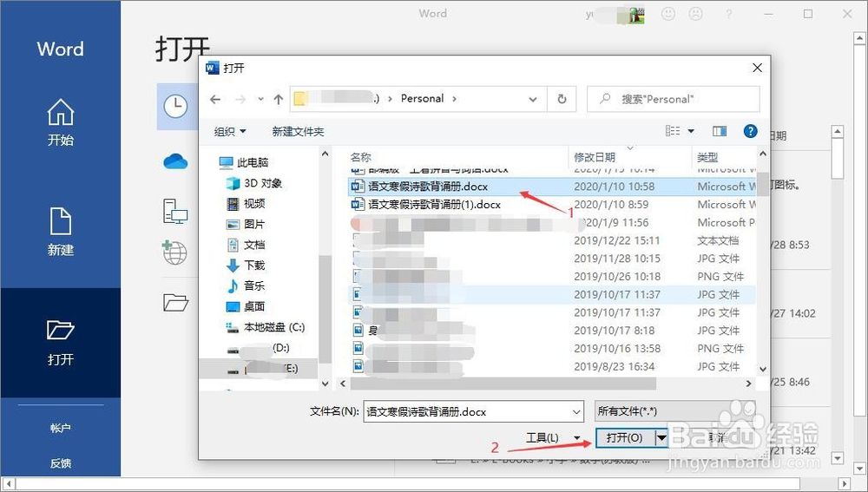This screenshot has height=492, width=868.
Task: Send a frown feedback icon
Action: tap(695, 13)
